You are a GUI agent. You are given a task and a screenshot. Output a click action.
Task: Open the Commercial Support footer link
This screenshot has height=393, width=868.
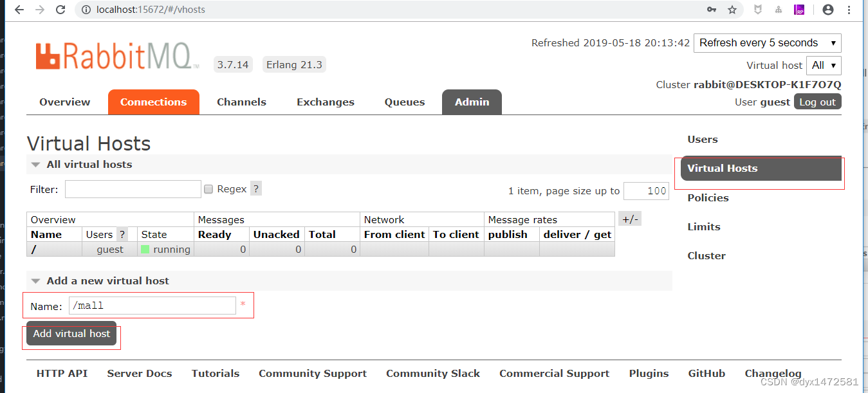coord(555,374)
